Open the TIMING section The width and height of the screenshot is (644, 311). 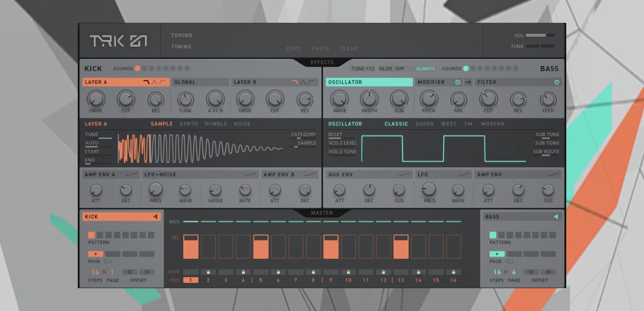182,47
